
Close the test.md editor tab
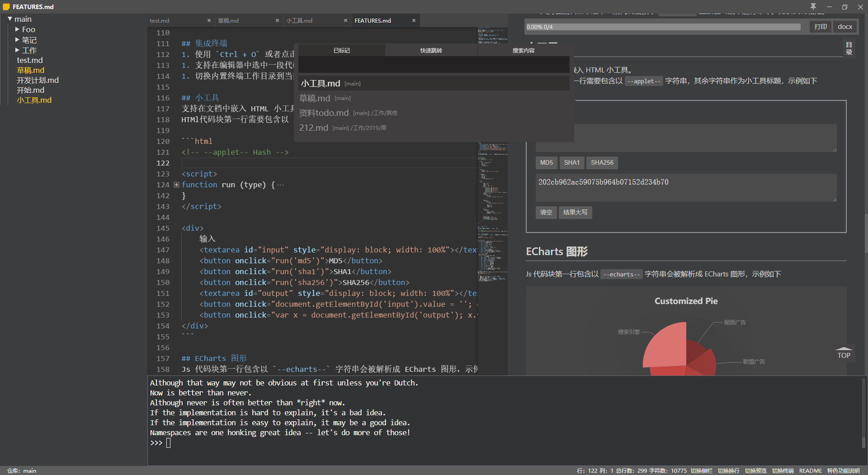[x=209, y=20]
